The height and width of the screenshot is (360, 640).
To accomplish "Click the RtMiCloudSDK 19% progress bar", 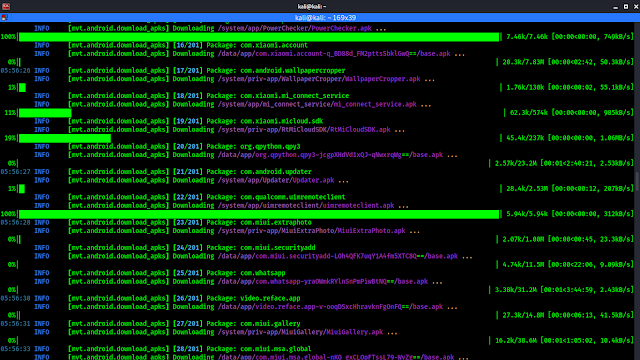I will click(x=65, y=138).
